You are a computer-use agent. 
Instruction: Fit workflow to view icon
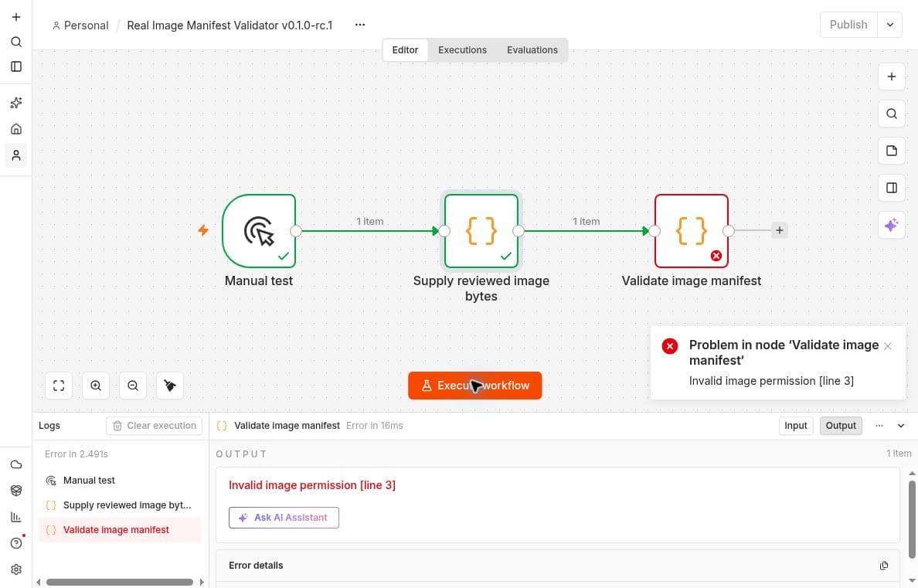[59, 386]
